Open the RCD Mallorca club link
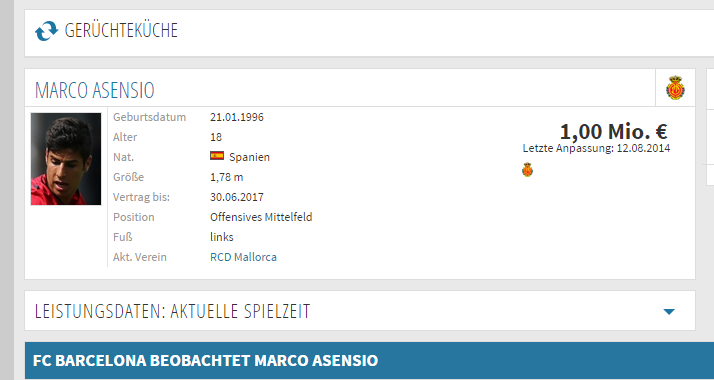 243,257
